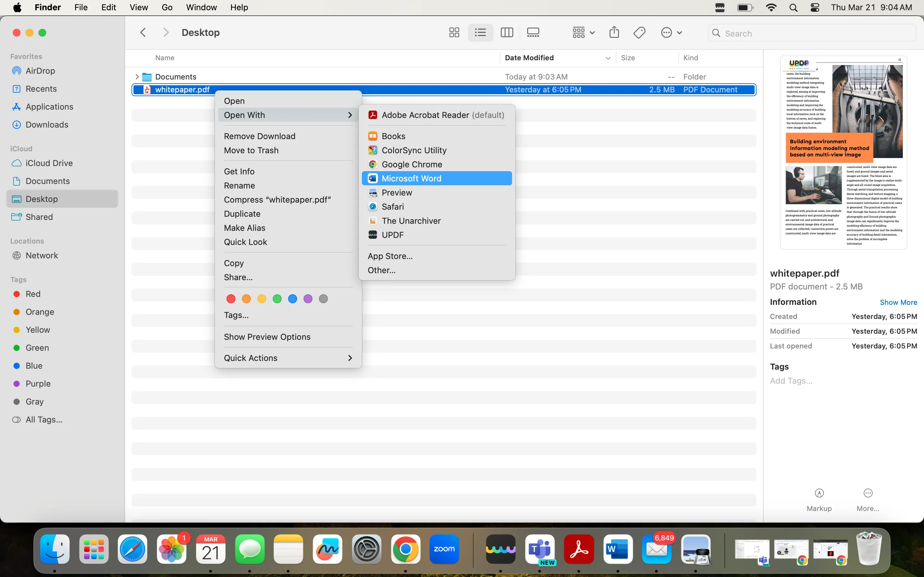Click the Markup icon in preview pane
The width and height of the screenshot is (924, 577).
[x=819, y=493]
